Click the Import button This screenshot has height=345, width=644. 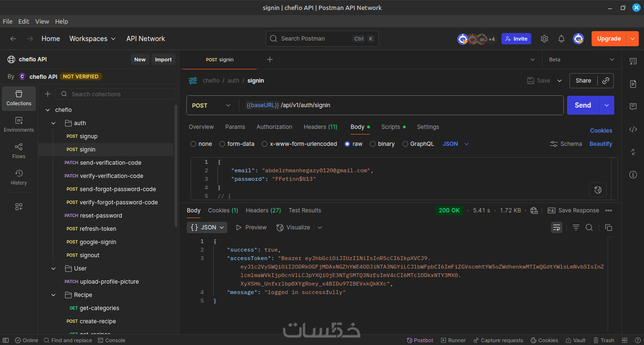(x=163, y=59)
